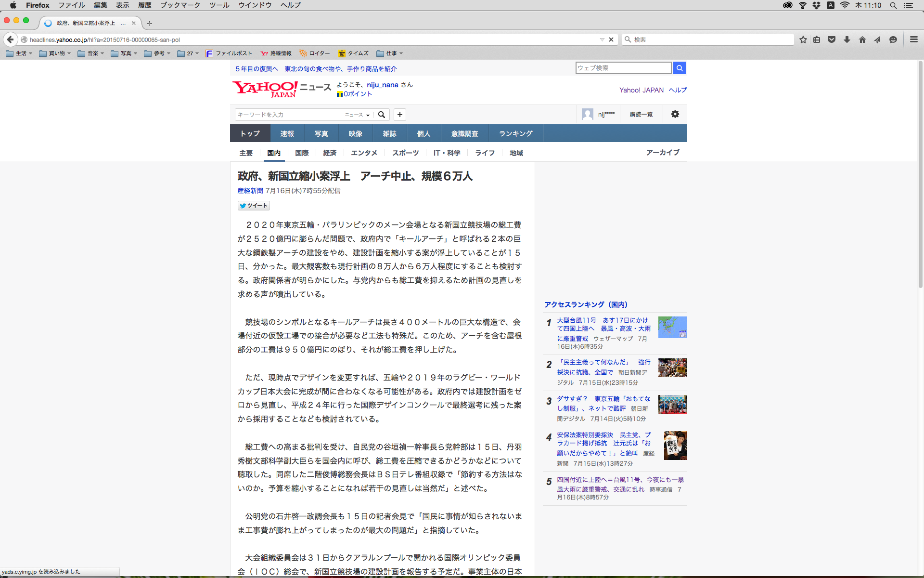The width and height of the screenshot is (924, 578).
Task: Open the 生活 bookmarks folder dropdown
Action: coord(19,53)
